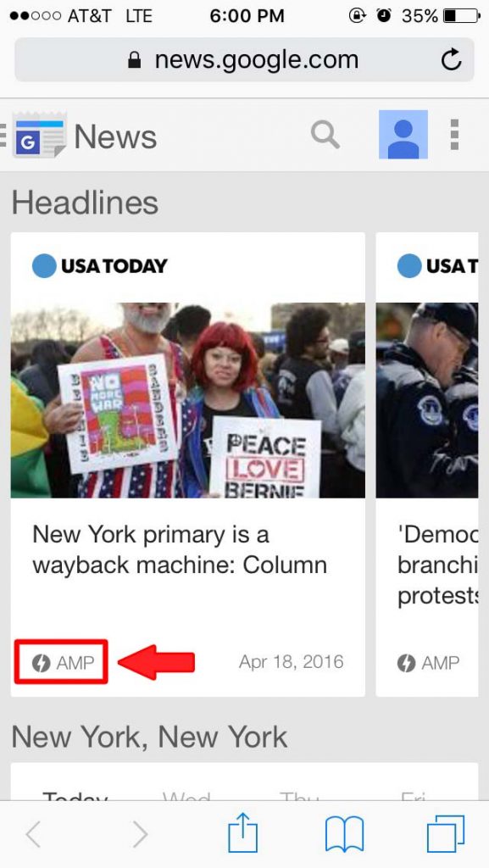Open the three-dot overflow menu
Viewport: 489px width, 868px height.
pyautogui.click(x=455, y=135)
